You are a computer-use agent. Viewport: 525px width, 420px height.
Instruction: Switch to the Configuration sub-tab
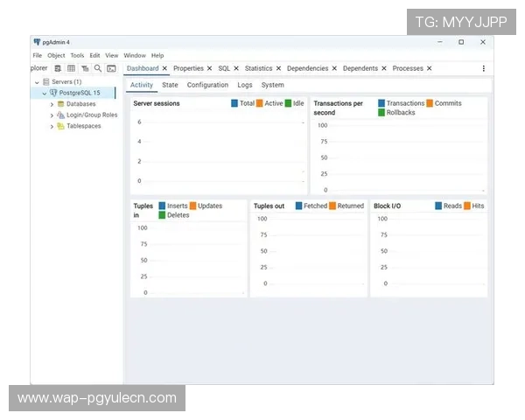tap(207, 85)
